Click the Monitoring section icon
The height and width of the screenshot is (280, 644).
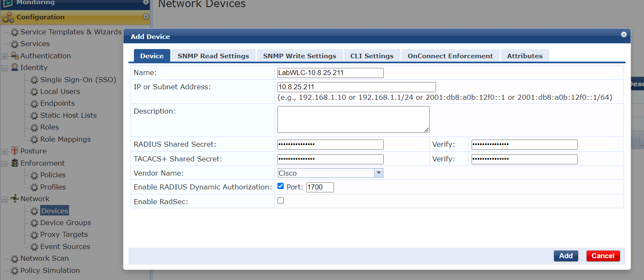pos(8,3)
